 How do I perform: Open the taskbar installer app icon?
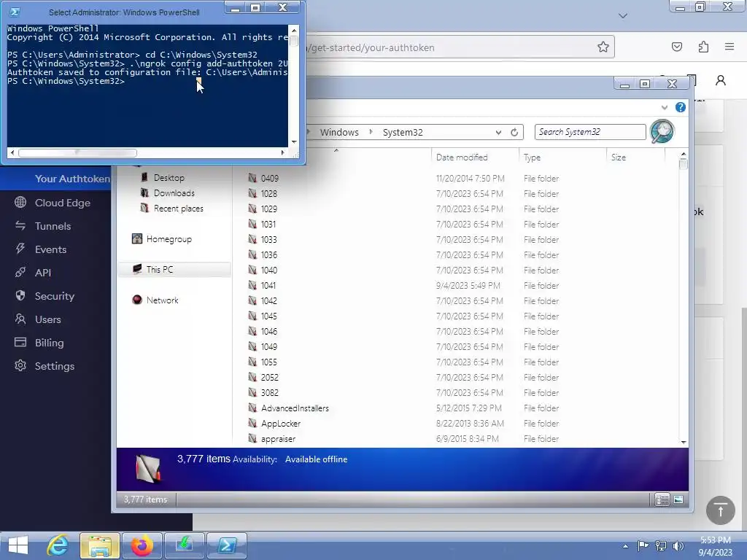click(x=184, y=545)
